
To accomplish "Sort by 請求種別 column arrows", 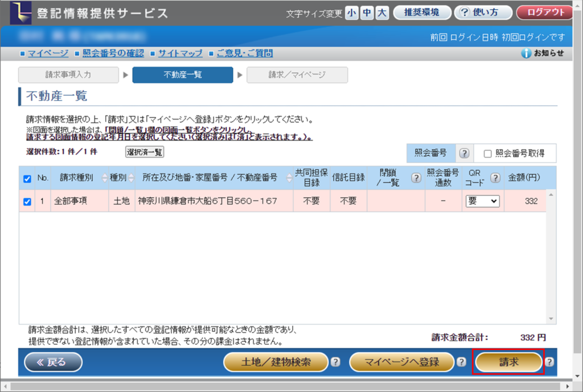I will (104, 178).
